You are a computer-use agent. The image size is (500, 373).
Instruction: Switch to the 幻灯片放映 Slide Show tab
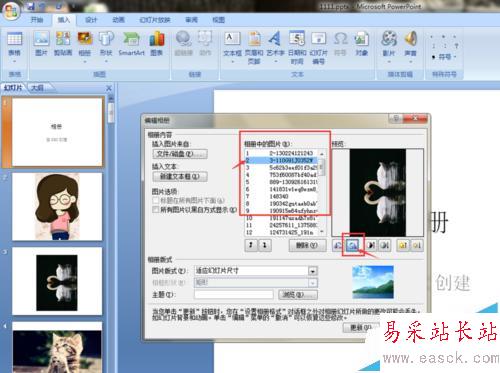[x=155, y=20]
